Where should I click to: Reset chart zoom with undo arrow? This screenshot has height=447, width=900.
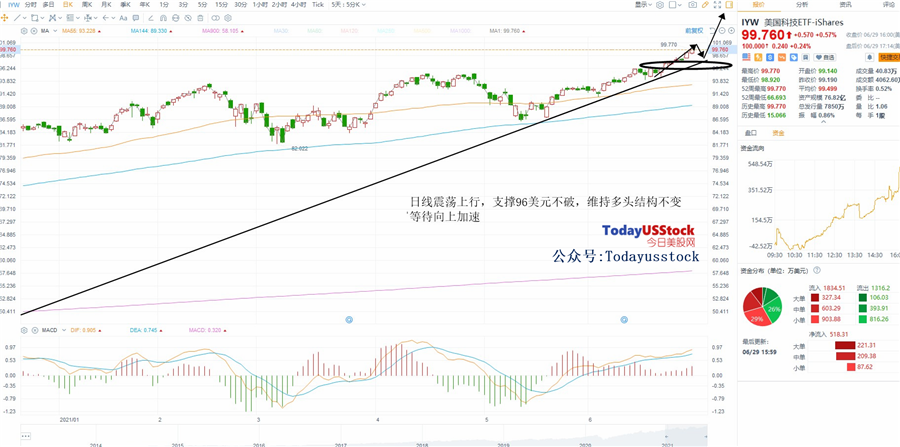pyautogui.click(x=711, y=30)
